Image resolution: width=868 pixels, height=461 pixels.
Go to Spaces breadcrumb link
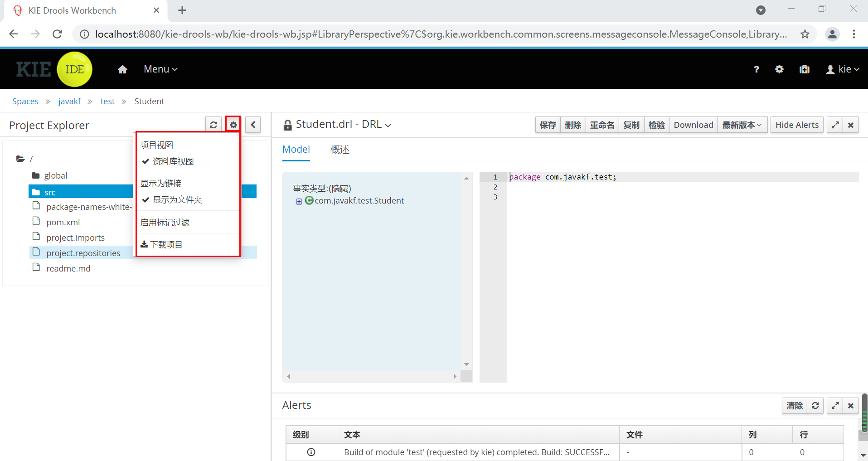point(25,102)
